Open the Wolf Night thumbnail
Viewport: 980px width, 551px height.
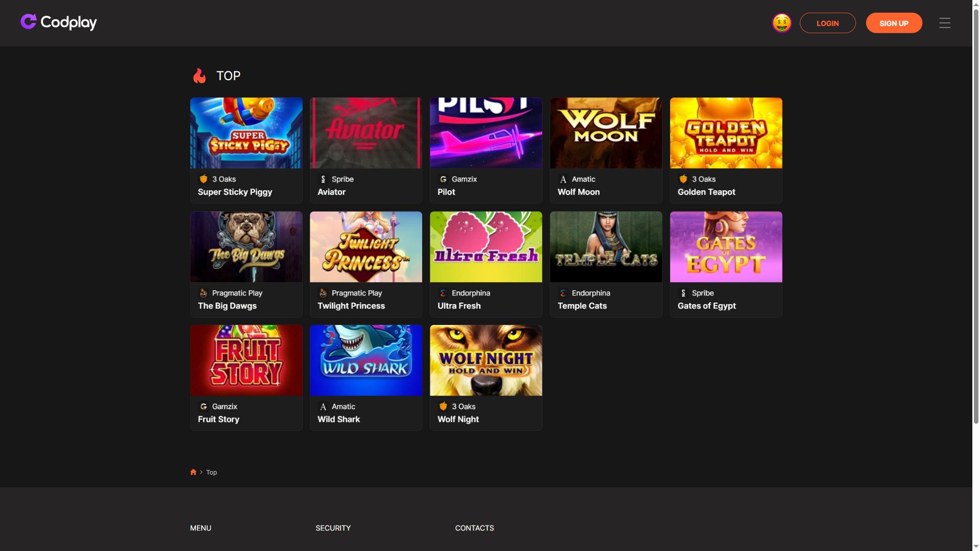coord(486,360)
